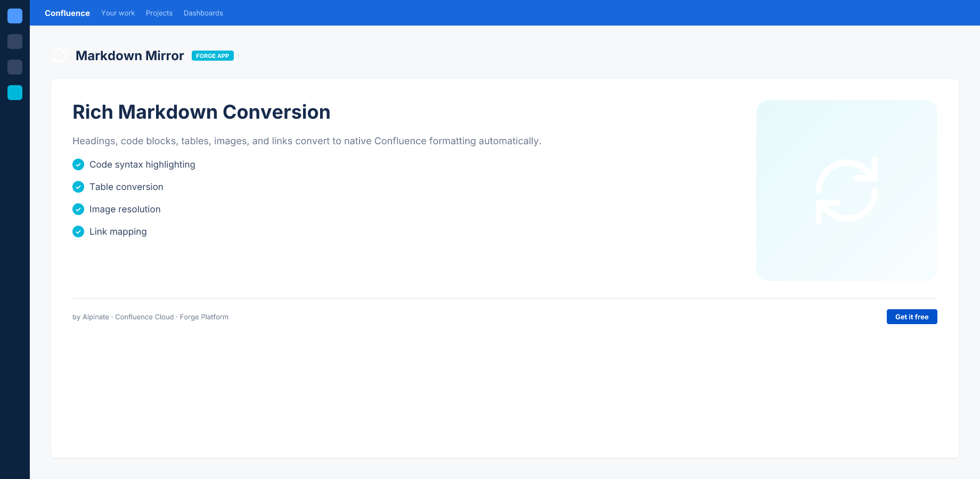
Task: Expand the FORGE APP badge
Action: (213, 55)
